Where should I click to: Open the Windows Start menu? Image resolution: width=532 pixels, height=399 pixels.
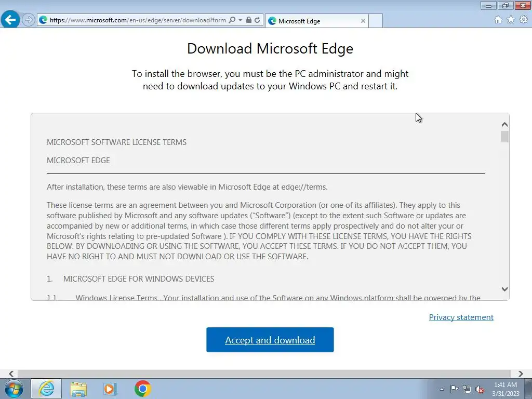[x=14, y=389]
